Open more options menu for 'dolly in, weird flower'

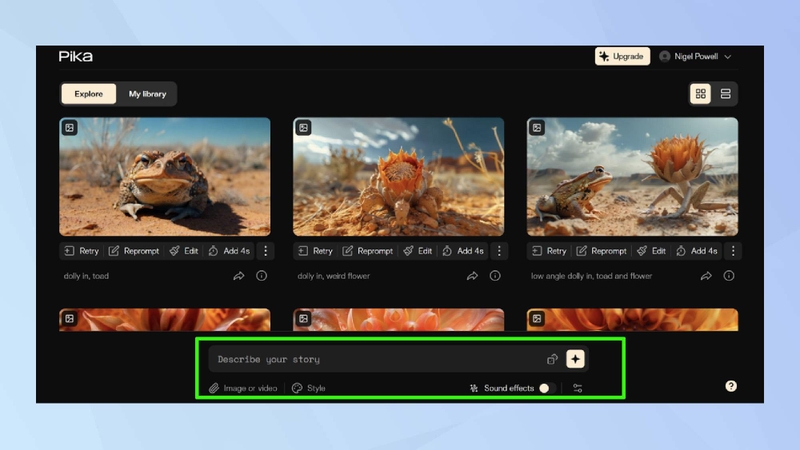click(x=499, y=251)
